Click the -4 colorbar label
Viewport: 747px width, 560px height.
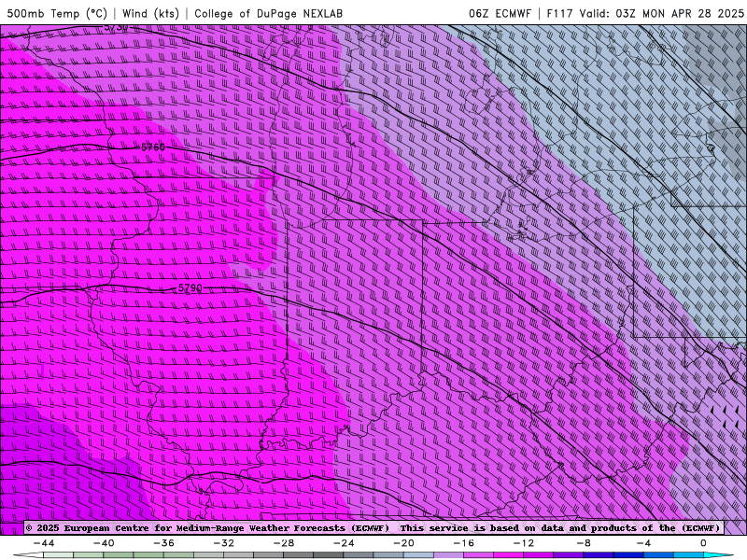643,543
